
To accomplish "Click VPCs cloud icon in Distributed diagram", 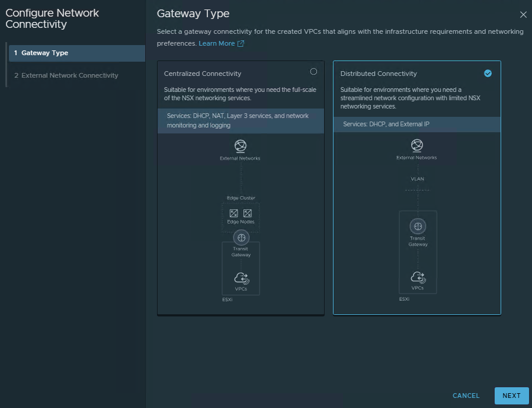I will click(418, 277).
